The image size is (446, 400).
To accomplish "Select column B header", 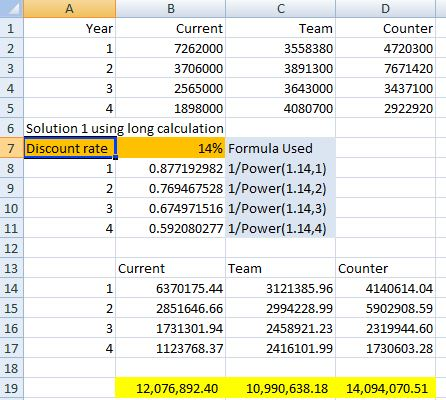I will click(x=171, y=9).
